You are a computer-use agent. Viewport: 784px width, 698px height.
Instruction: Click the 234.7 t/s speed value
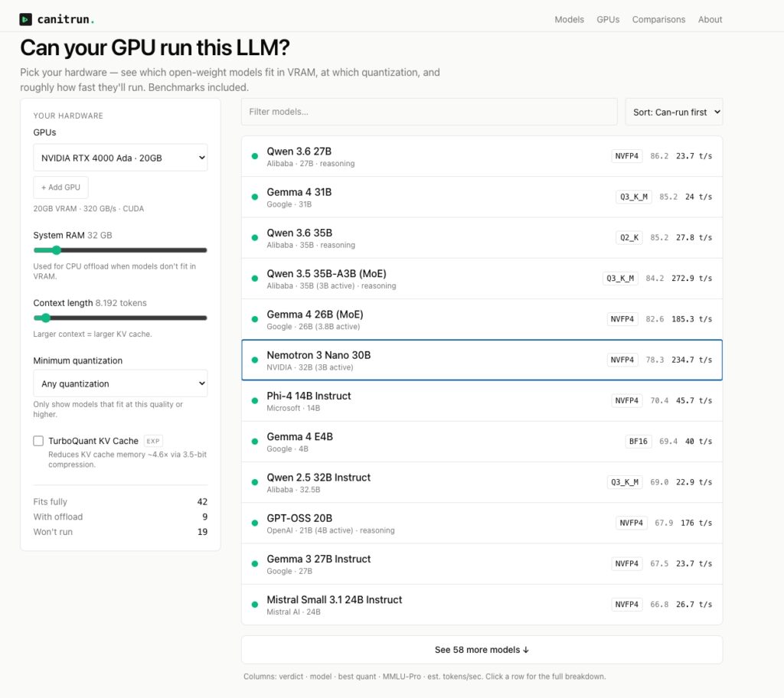pyautogui.click(x=691, y=360)
